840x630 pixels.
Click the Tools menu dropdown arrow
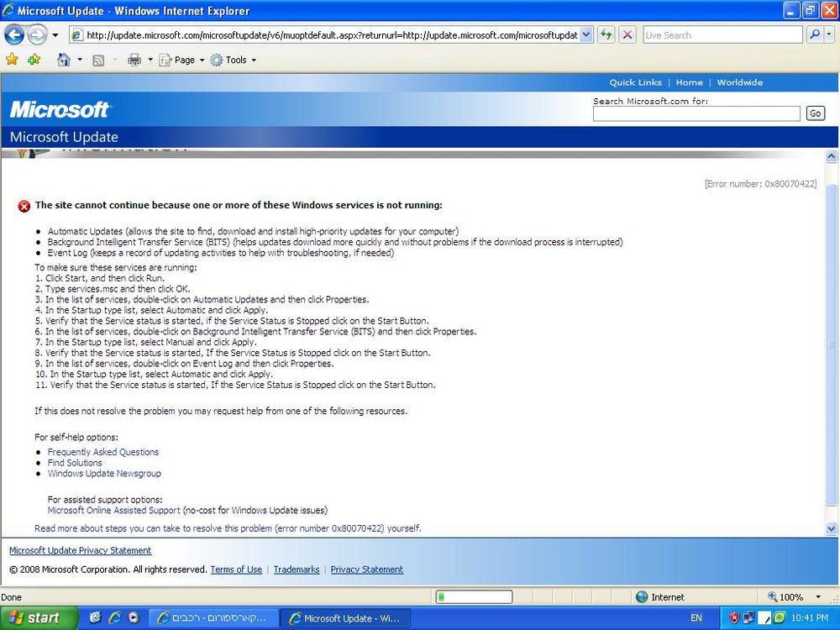254,60
